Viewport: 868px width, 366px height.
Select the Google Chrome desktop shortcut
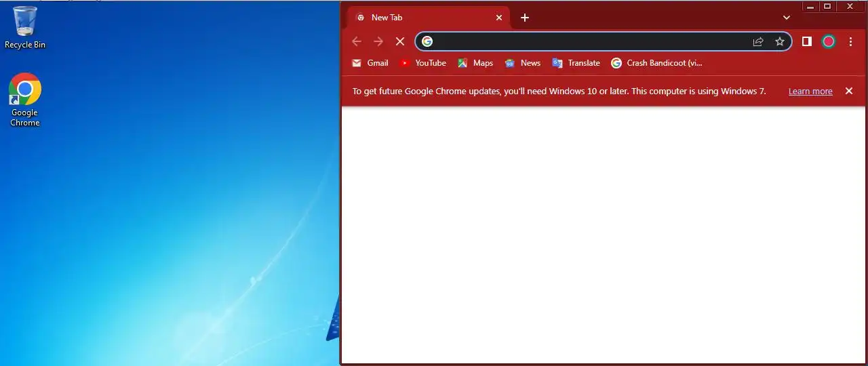[x=25, y=100]
